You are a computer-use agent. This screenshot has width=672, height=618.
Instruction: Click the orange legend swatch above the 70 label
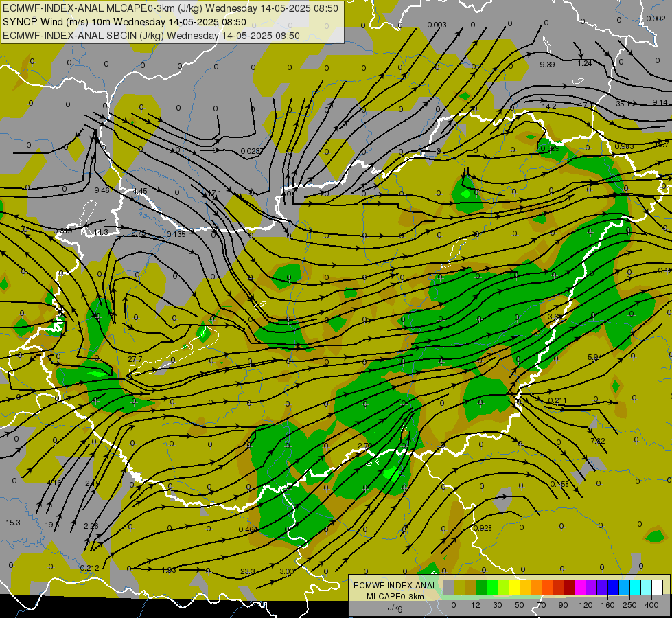(537, 587)
